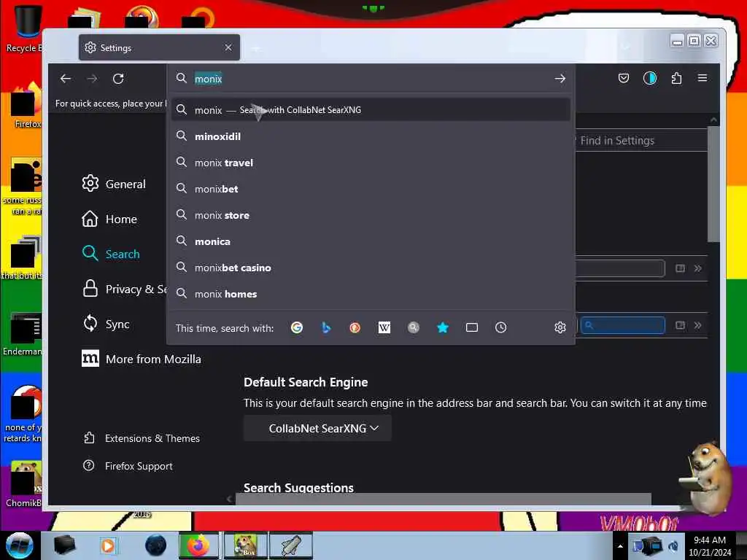Search Bookmarks using the star icon

tap(443, 327)
